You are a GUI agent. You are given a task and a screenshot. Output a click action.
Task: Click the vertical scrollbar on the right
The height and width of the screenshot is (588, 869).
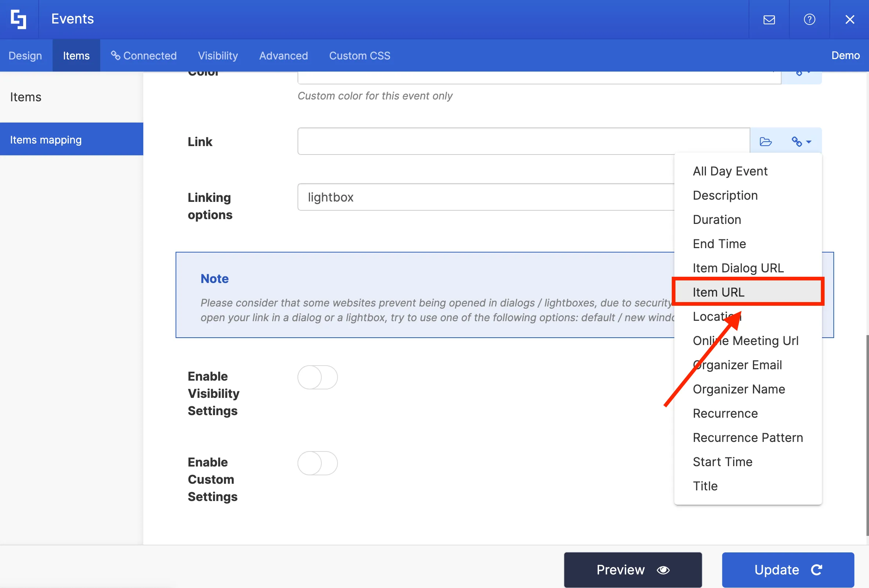coord(867,435)
